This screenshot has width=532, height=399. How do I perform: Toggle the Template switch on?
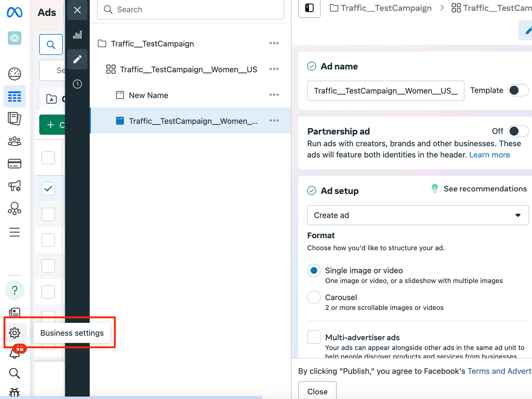518,91
